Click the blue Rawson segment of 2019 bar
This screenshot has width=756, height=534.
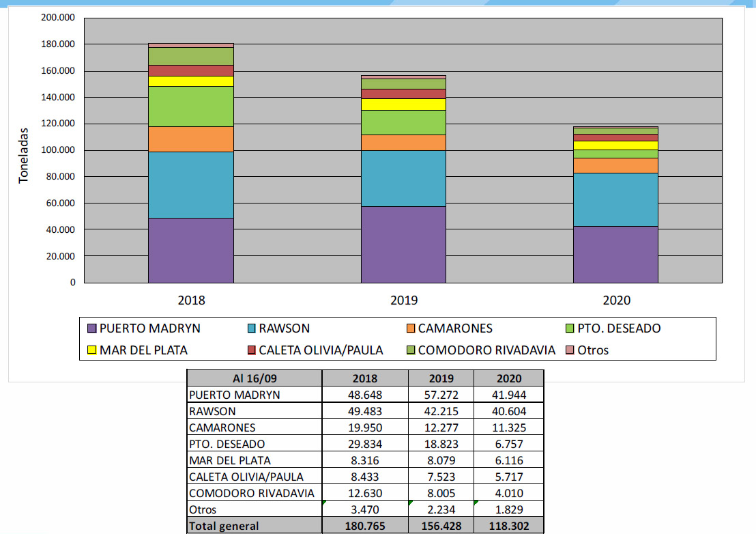pyautogui.click(x=403, y=178)
